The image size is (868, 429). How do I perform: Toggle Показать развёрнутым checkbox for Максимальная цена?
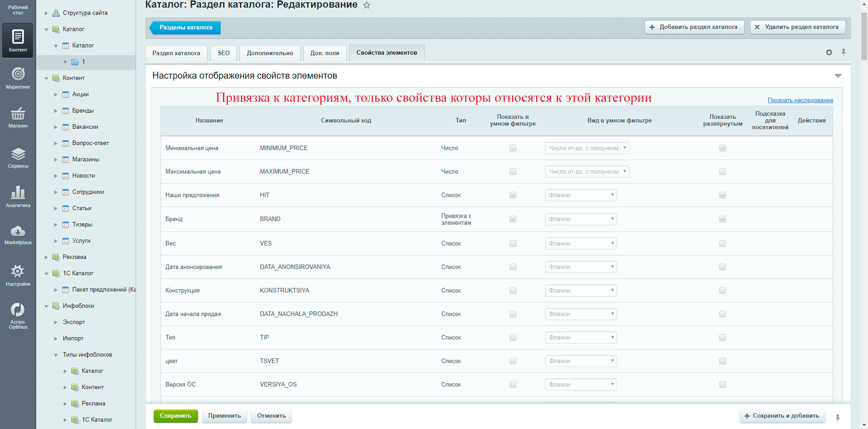tap(722, 172)
